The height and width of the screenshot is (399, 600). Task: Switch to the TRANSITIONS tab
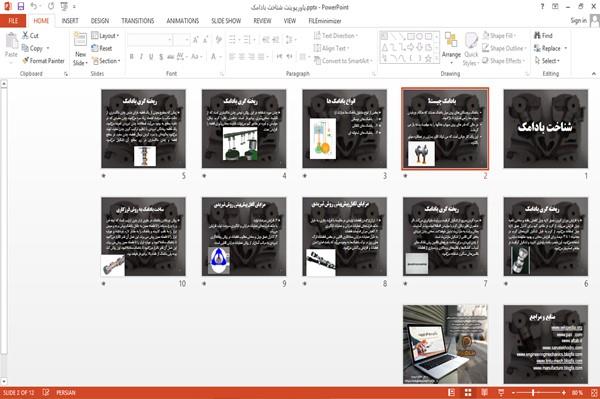click(x=138, y=21)
